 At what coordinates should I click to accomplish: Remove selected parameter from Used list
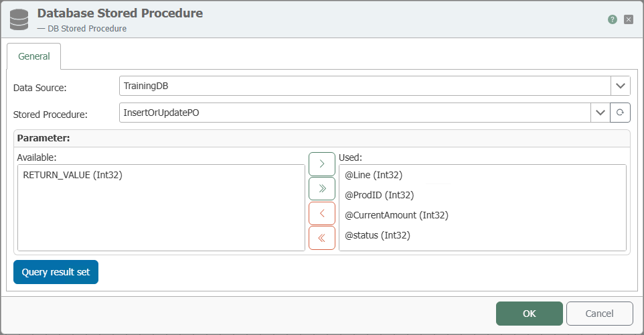coord(322,213)
